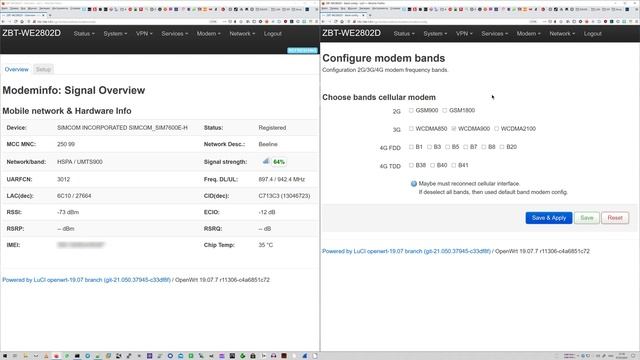The image size is (640, 360).
Task: Open ZBT-WE2802D brand link in right window
Action: (351, 33)
